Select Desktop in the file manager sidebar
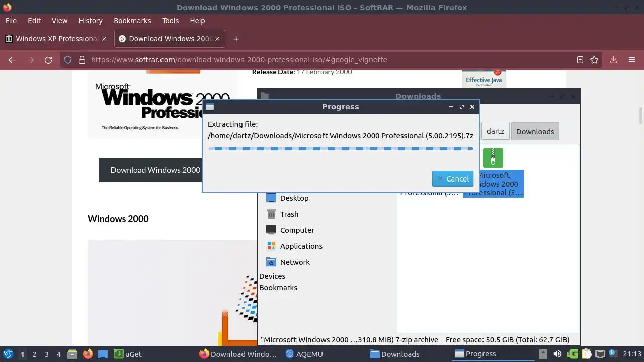 [x=288, y=198]
